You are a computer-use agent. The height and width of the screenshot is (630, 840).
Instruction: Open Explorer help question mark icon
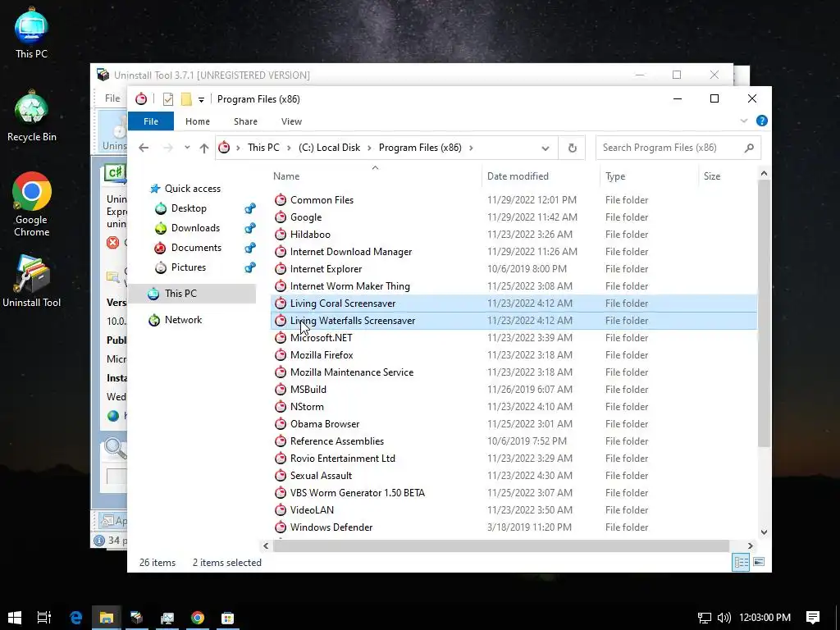point(762,121)
